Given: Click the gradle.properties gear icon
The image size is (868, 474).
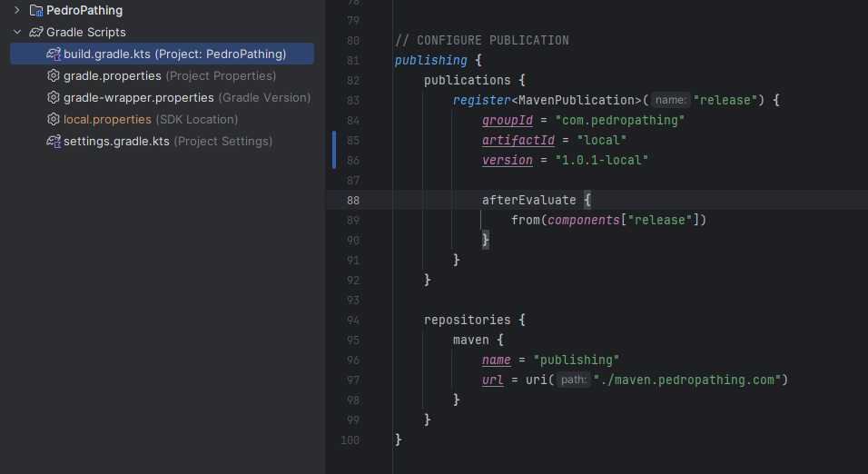Looking at the screenshot, I should (x=54, y=75).
